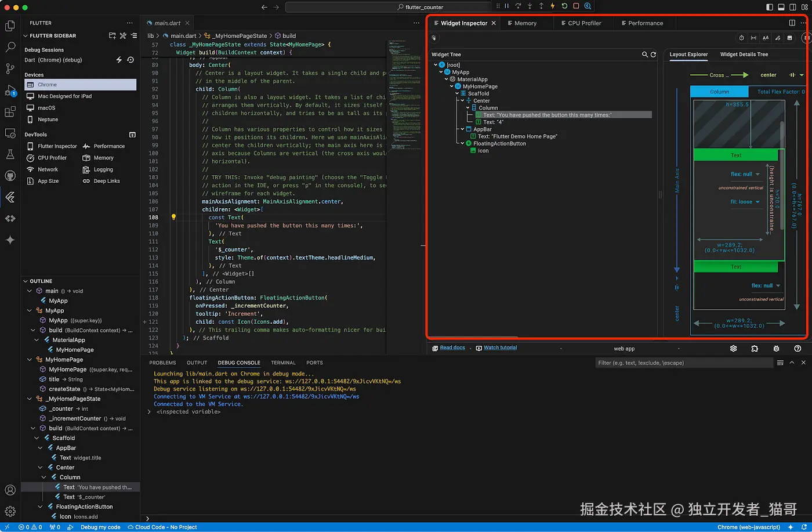Open DevTools extensions puzzle icon
This screenshot has width=812, height=532.
755,349
